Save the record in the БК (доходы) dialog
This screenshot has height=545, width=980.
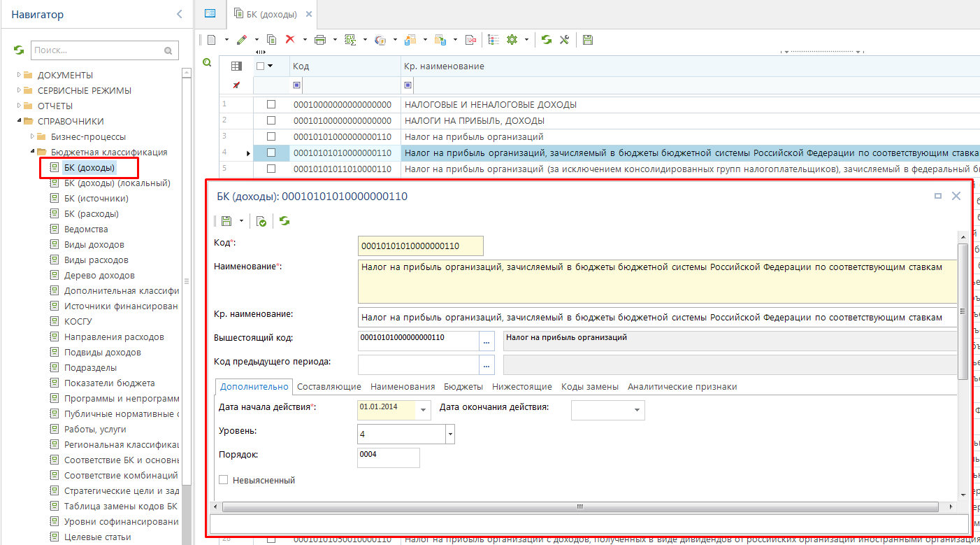pos(226,221)
